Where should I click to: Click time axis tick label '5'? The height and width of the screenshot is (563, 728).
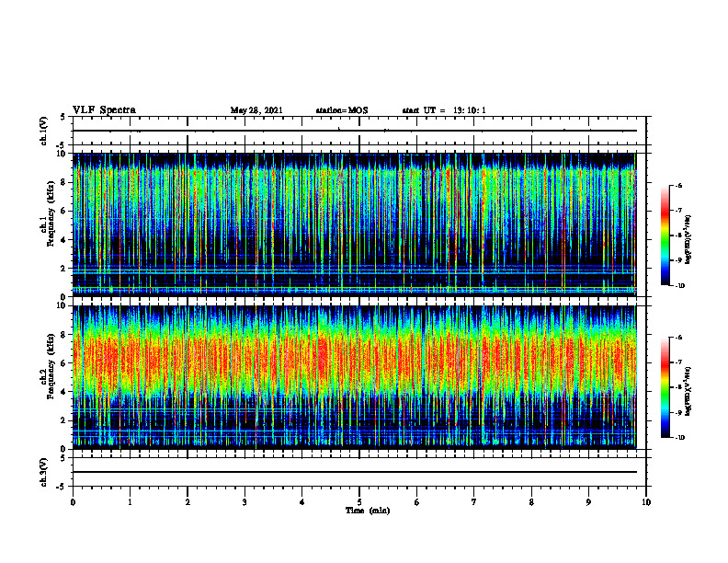[x=359, y=502]
